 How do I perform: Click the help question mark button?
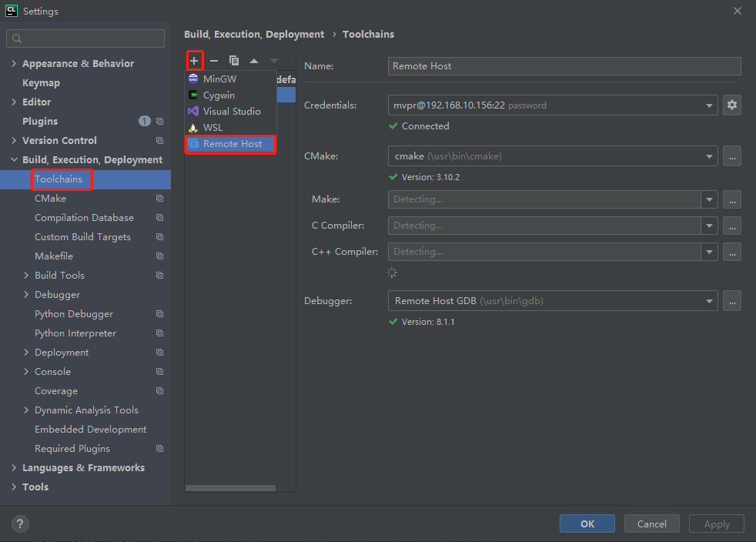(x=20, y=524)
